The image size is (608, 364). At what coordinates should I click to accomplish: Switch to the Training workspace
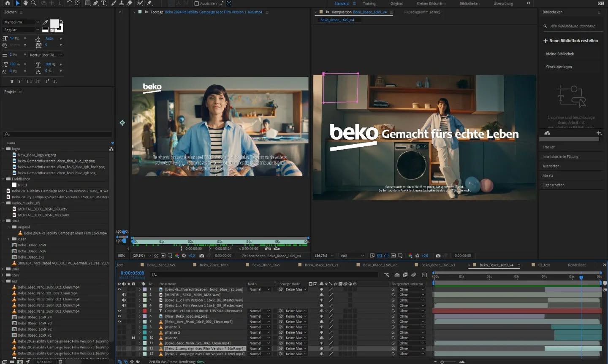369,3
